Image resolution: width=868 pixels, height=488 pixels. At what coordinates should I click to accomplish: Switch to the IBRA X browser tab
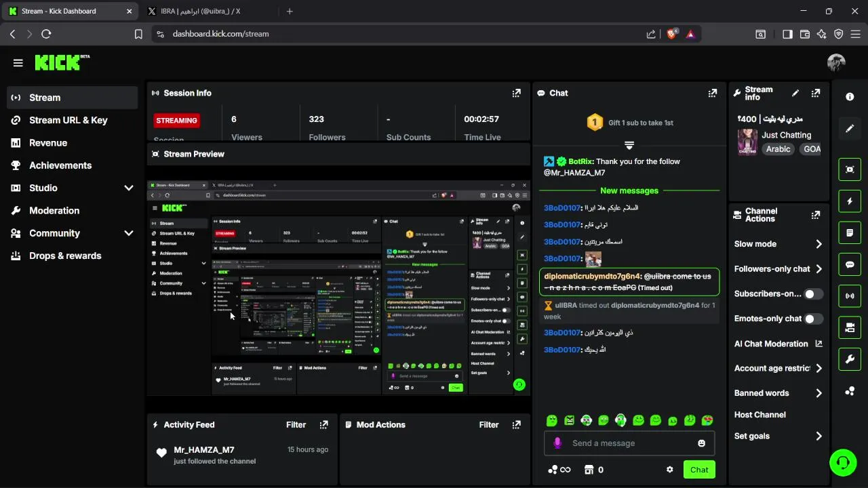tap(201, 12)
